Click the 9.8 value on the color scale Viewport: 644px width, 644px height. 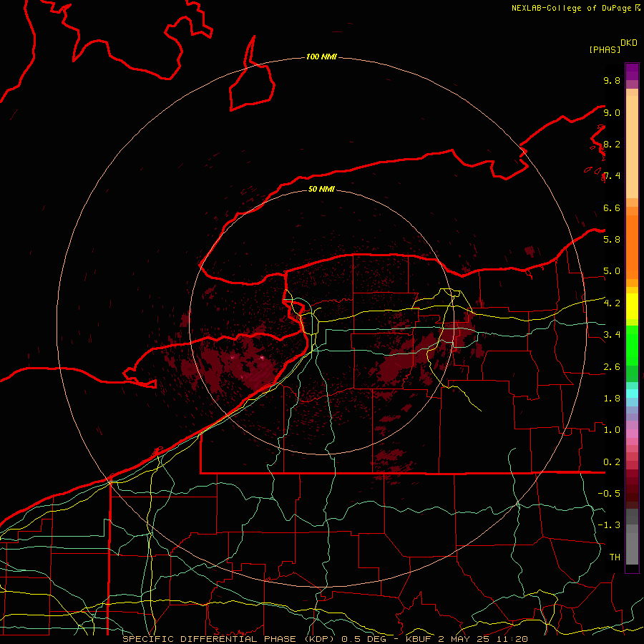click(612, 80)
